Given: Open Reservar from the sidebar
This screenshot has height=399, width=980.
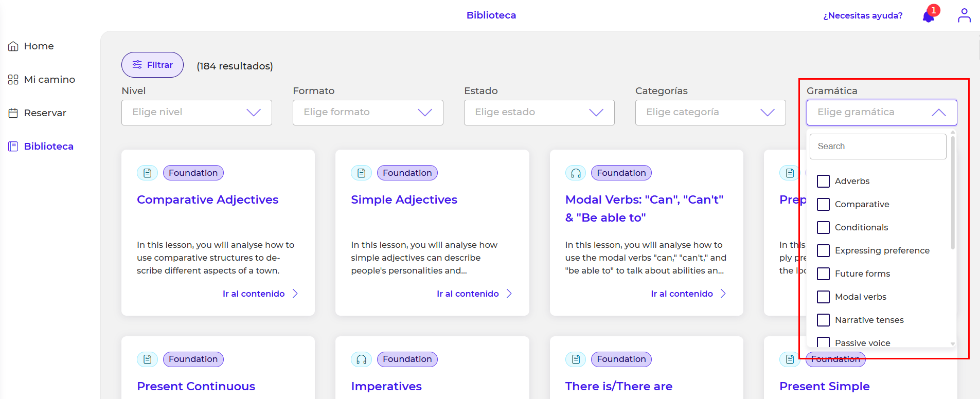Looking at the screenshot, I should 45,113.
